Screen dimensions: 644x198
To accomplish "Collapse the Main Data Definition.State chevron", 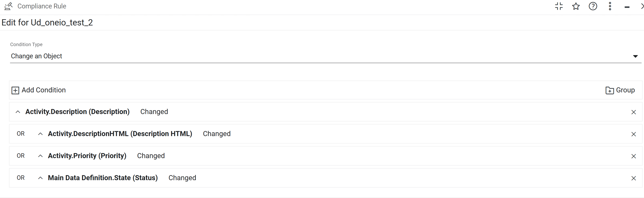I will (40, 178).
